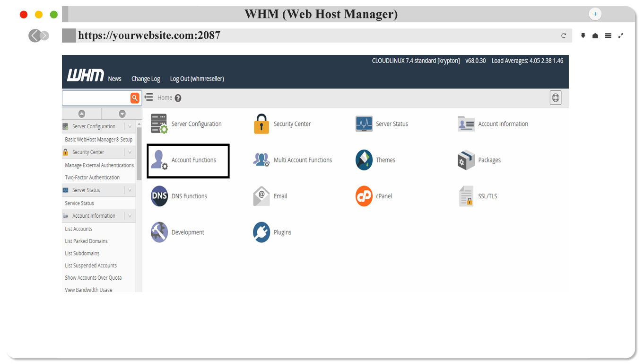Viewport: 644px width, 364px height.
Task: Click the browser reload icon
Action: (x=564, y=36)
